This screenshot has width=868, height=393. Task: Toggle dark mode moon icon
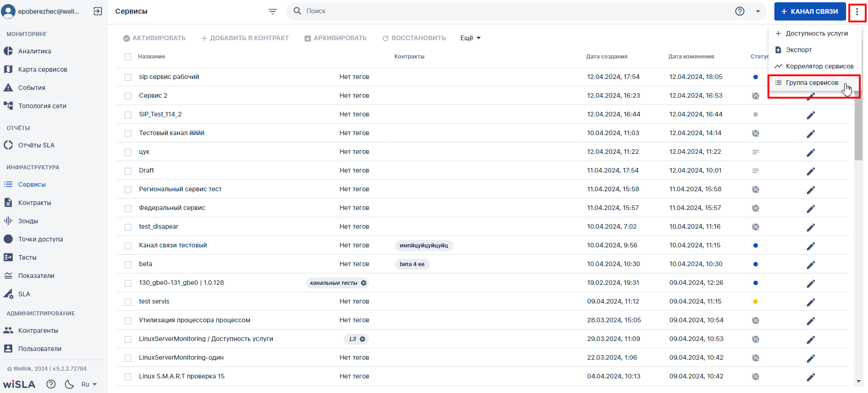click(69, 384)
